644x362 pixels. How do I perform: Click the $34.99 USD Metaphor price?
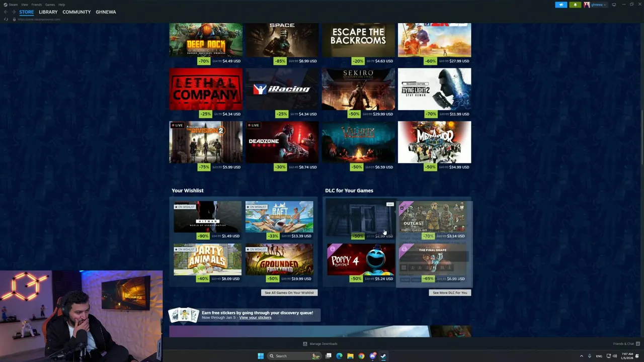tap(459, 167)
